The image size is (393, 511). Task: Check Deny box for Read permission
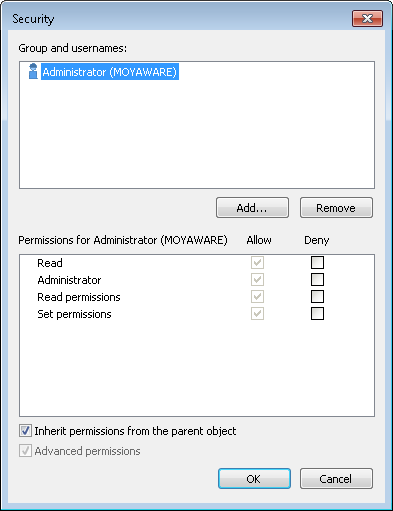pos(317,262)
